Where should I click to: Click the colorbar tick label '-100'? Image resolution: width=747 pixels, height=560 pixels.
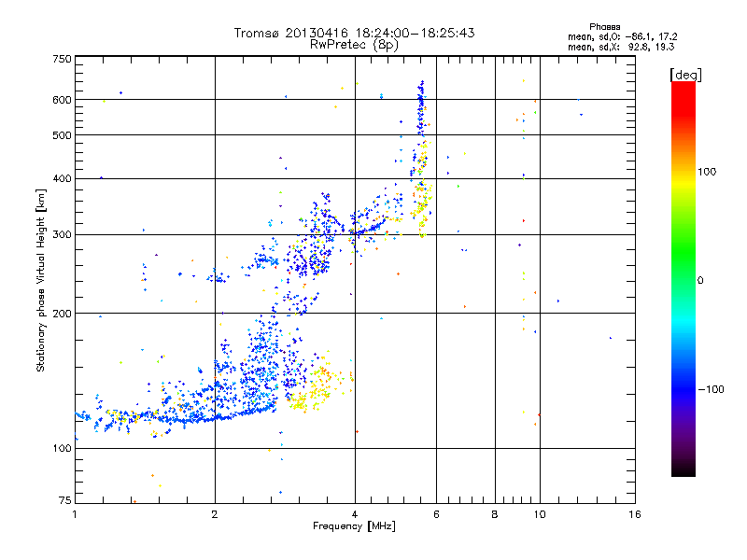click(x=711, y=389)
